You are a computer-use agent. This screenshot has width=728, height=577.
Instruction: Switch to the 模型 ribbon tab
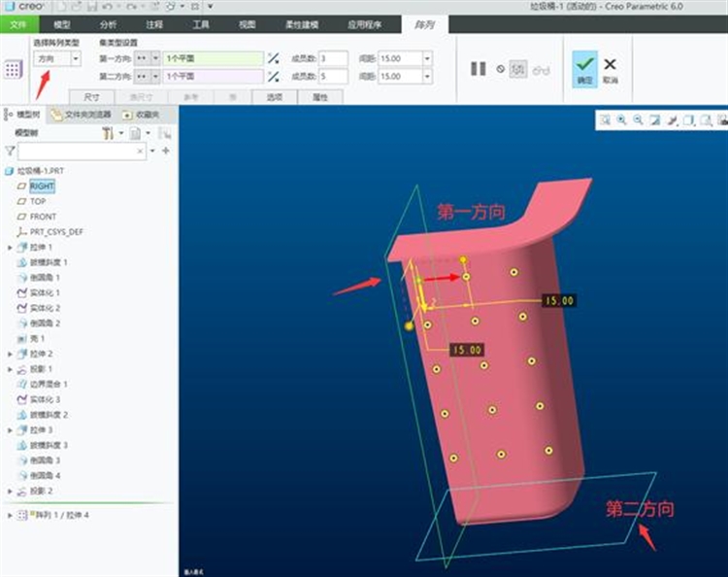point(62,24)
